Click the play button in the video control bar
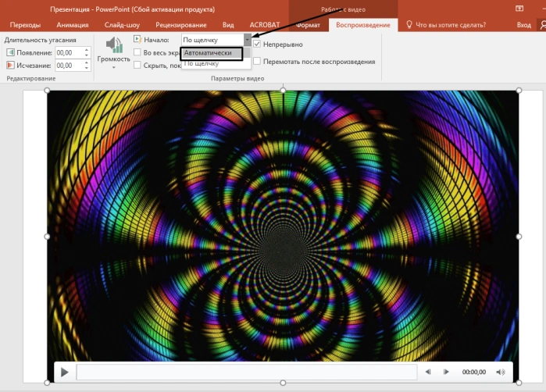Image resolution: width=546 pixels, height=392 pixels. pyautogui.click(x=64, y=372)
